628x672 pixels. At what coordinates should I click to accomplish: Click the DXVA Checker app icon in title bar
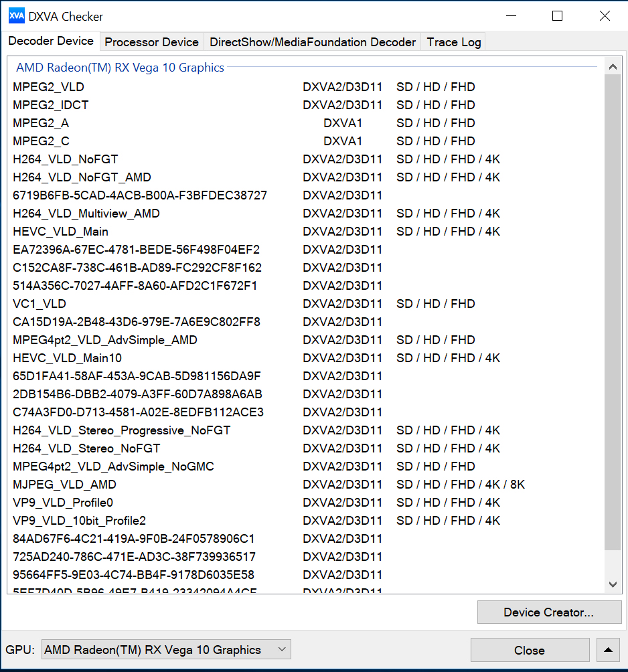(17, 16)
